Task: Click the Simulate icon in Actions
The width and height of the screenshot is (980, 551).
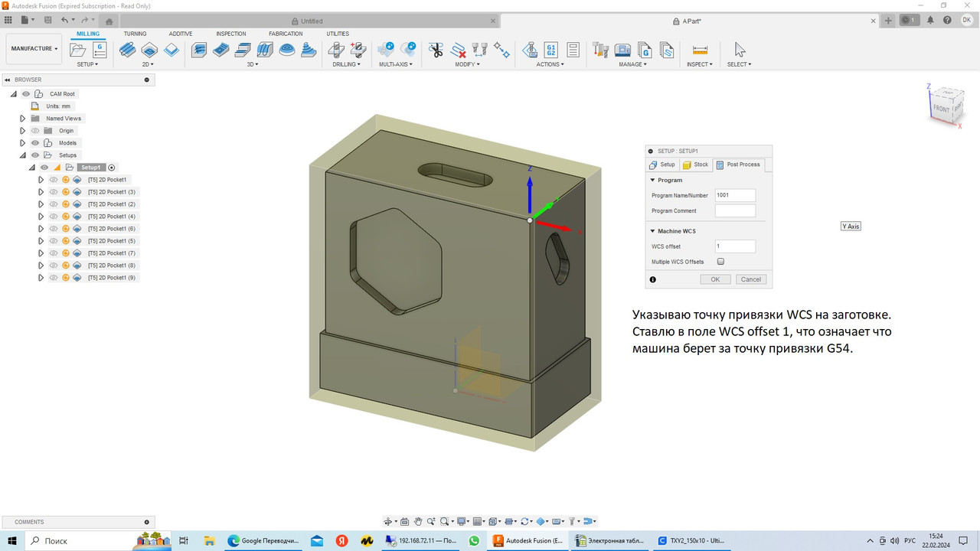Action: point(529,51)
